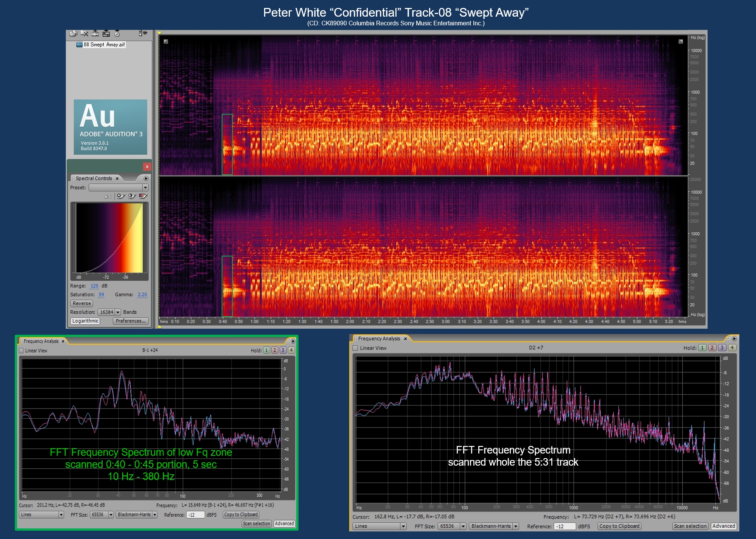Click Advanced in right Frequency Analysis
The width and height of the screenshot is (756, 539).
pyautogui.click(x=723, y=526)
